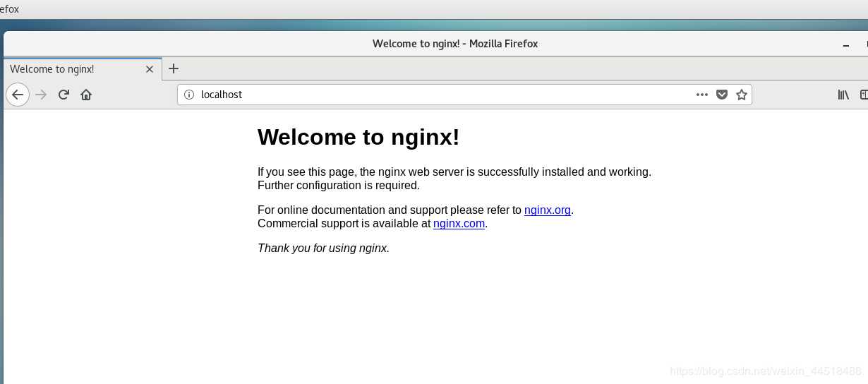Click the Welcome to nginx! heading
This screenshot has width=868, height=384.
coord(358,137)
